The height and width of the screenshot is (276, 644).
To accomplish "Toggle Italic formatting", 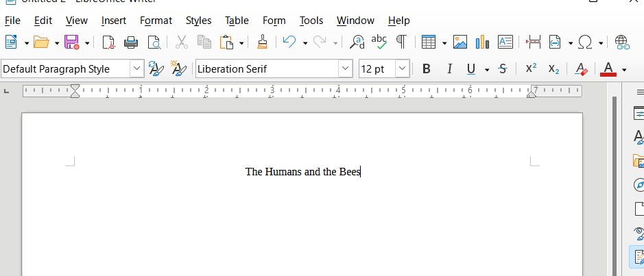I will [449, 69].
